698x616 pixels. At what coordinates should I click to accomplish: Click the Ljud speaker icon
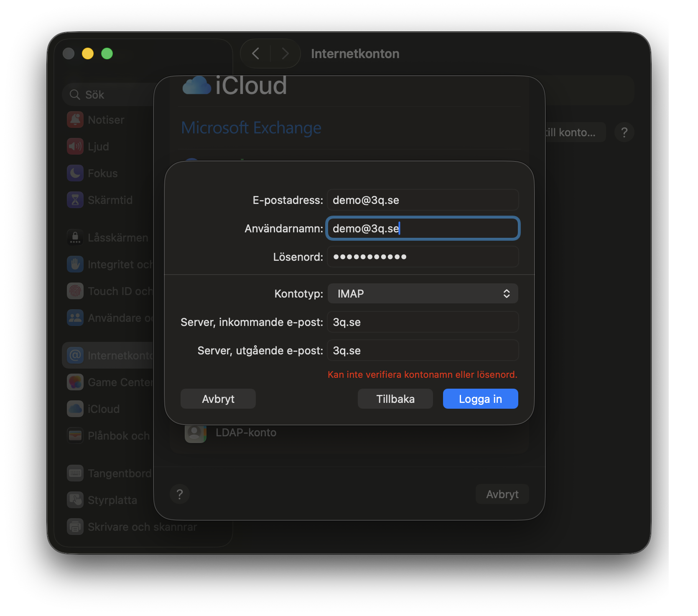tap(75, 147)
